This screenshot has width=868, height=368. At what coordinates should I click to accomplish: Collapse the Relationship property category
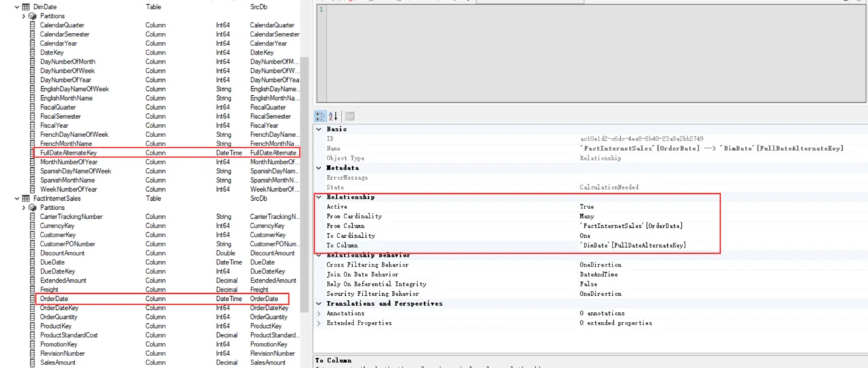coord(319,197)
